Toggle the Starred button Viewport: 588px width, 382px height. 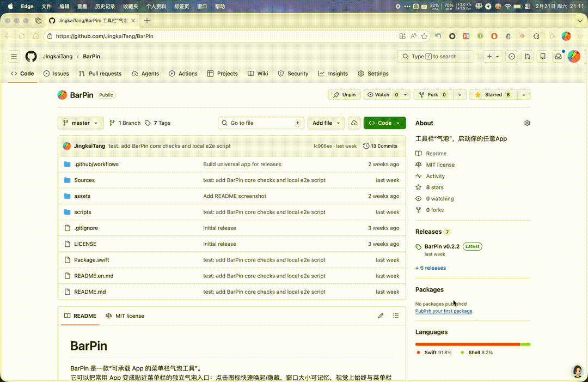tap(493, 95)
